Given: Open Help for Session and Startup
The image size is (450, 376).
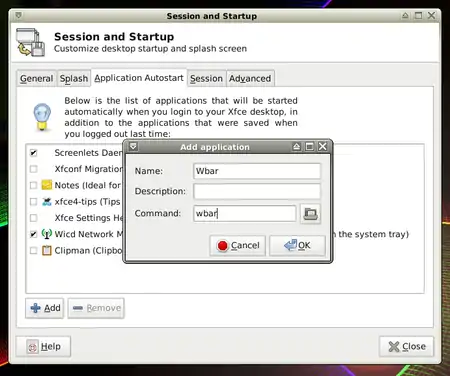Looking at the screenshot, I should pos(43,347).
